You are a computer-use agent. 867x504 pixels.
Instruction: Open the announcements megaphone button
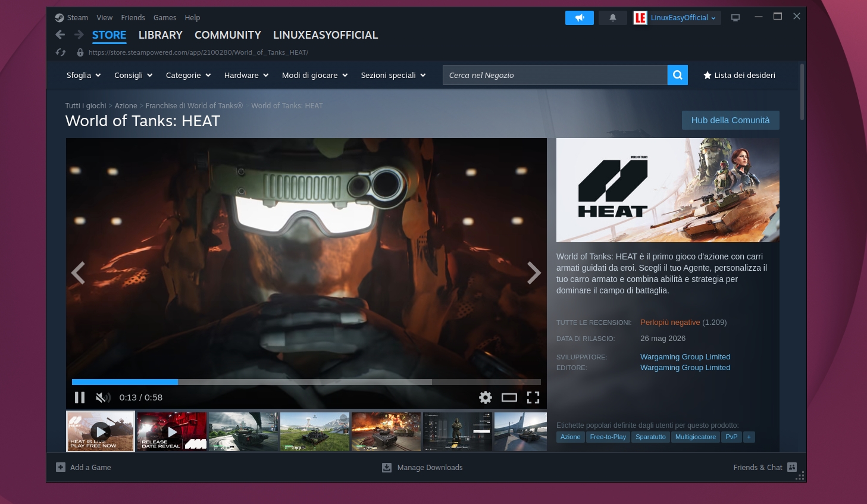(580, 18)
